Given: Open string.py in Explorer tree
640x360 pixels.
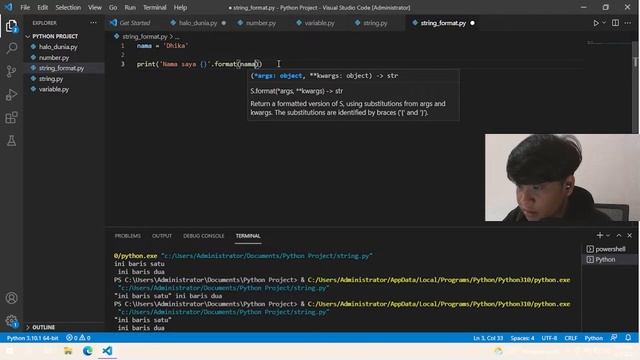Looking at the screenshot, I should 51,79.
